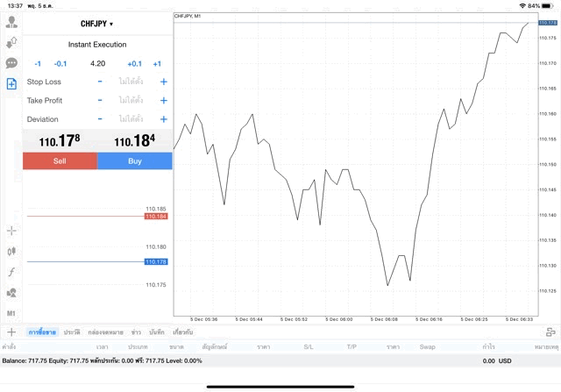Switch to the ประวัติ history tab

pos(72,332)
